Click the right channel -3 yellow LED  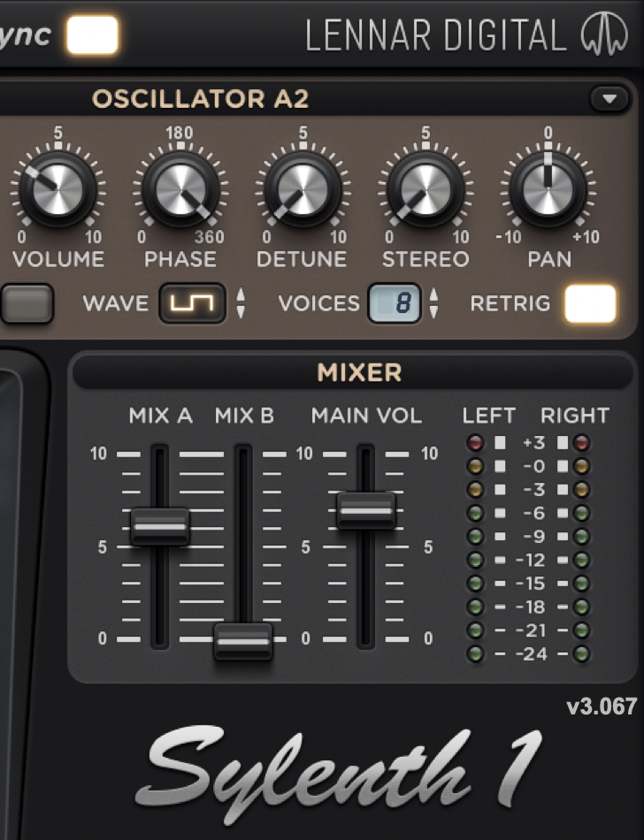[581, 490]
